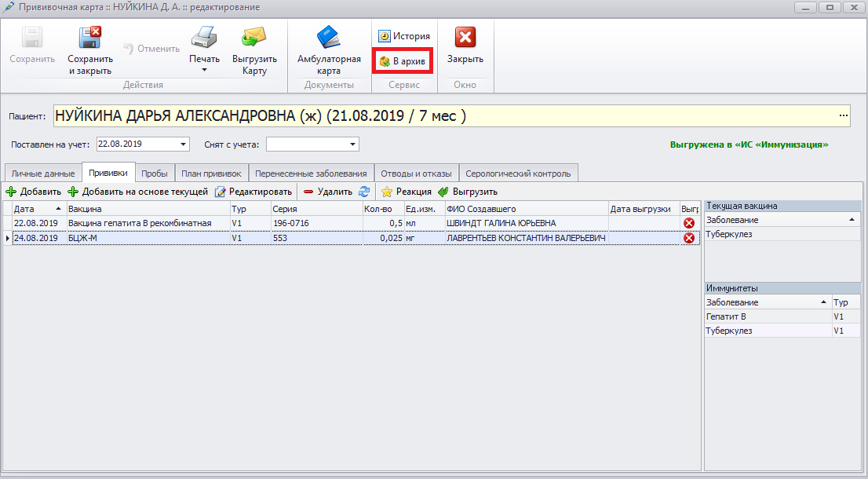
Task: Open the 'План прививок' tab
Action: tap(212, 174)
